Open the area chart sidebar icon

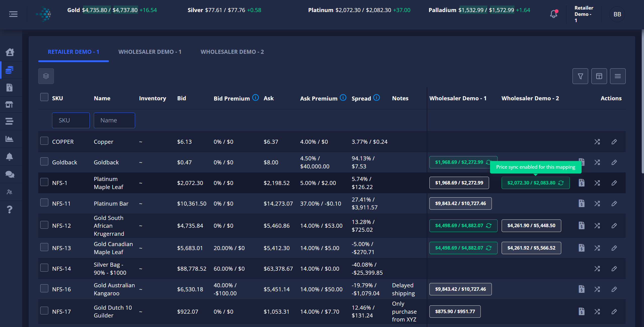pyautogui.click(x=10, y=139)
